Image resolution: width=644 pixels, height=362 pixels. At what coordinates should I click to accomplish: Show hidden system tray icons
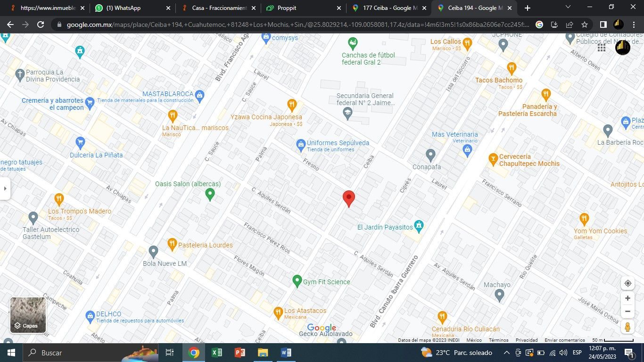pyautogui.click(x=507, y=353)
